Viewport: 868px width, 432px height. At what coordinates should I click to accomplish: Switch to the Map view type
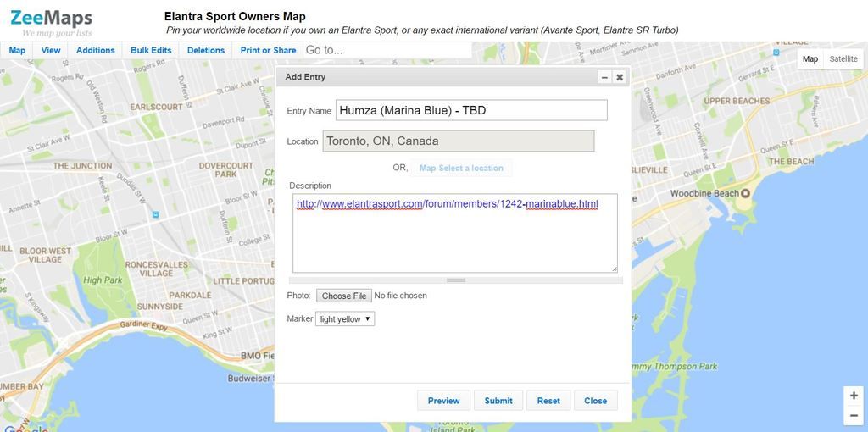[x=810, y=59]
